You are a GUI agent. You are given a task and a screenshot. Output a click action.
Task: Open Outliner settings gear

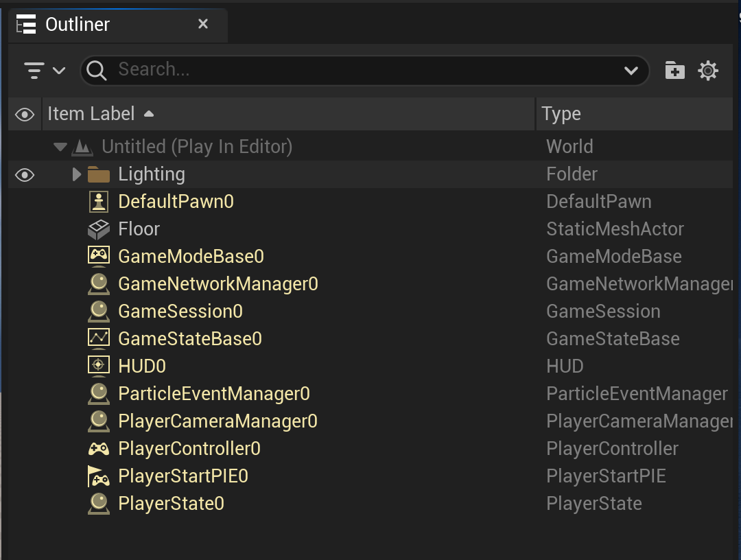(x=708, y=71)
